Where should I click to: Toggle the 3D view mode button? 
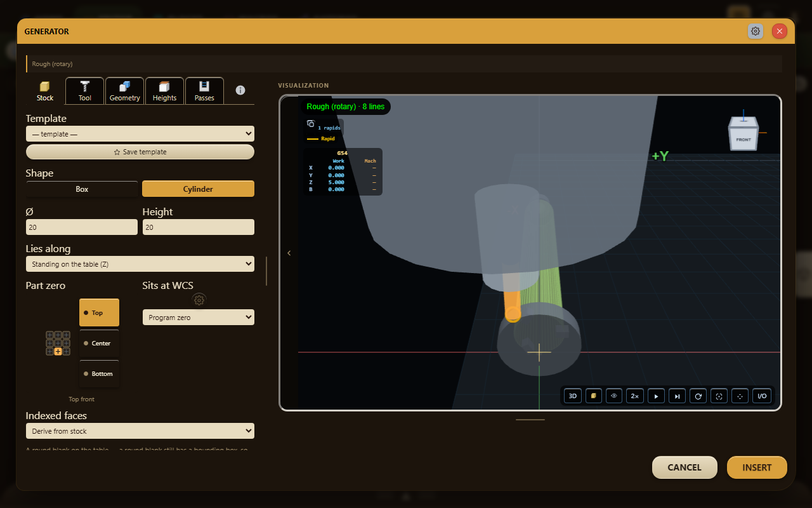[573, 396]
